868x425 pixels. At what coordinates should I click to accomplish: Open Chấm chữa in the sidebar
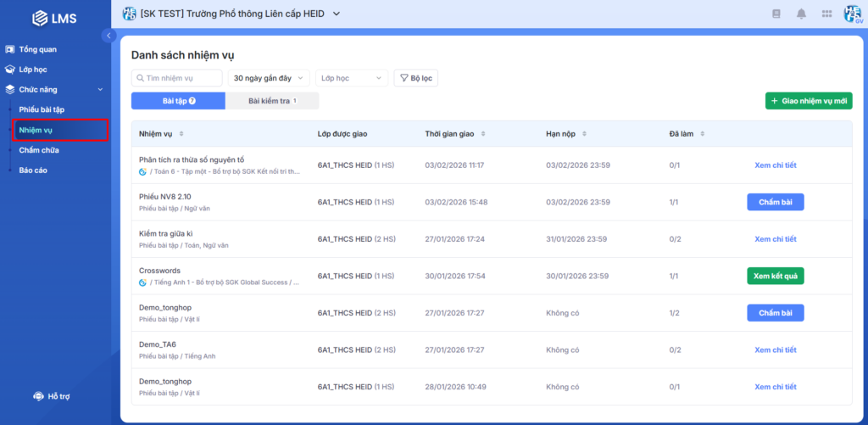coord(39,150)
